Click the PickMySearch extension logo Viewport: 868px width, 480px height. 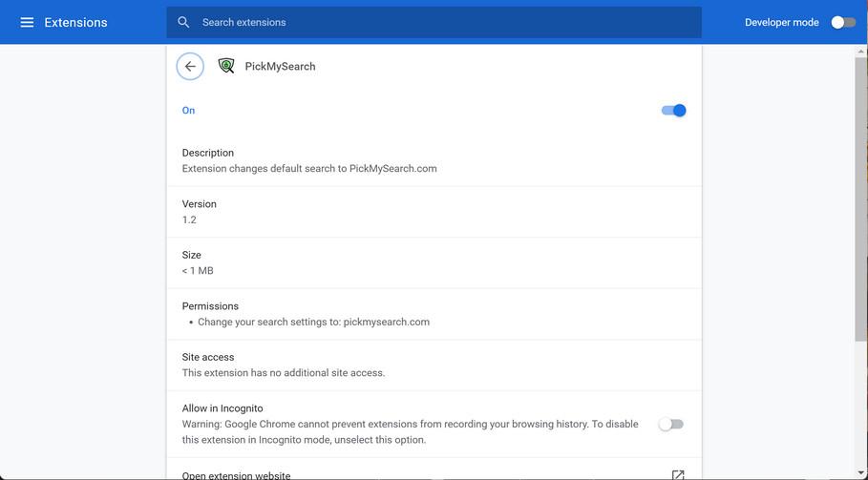point(226,66)
